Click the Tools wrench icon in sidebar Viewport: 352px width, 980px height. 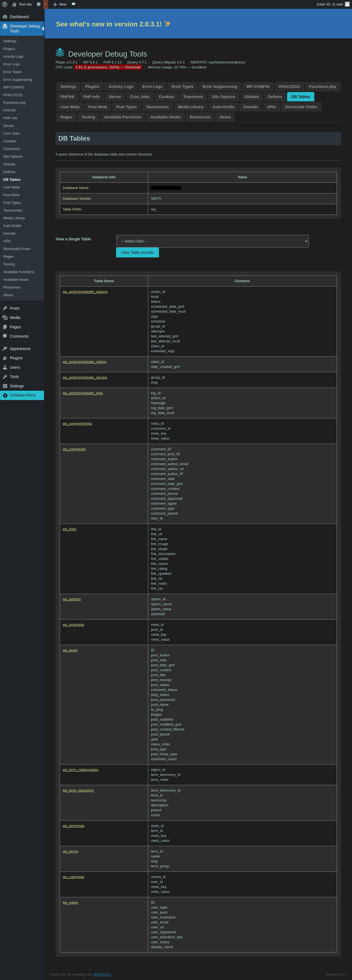click(5, 377)
